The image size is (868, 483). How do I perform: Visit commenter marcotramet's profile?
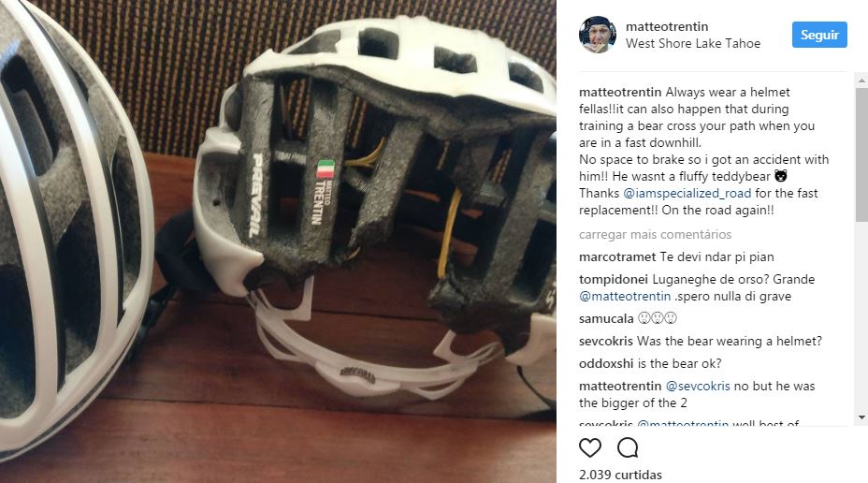tap(617, 257)
